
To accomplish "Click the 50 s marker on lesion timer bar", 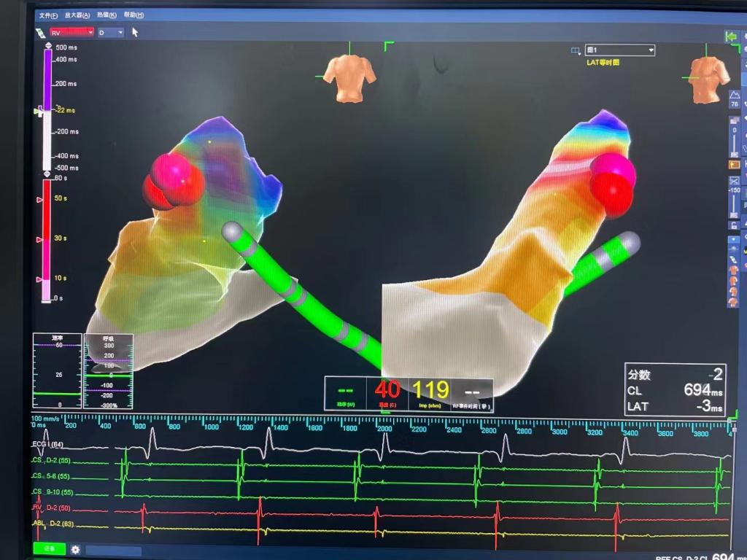I will (x=40, y=200).
